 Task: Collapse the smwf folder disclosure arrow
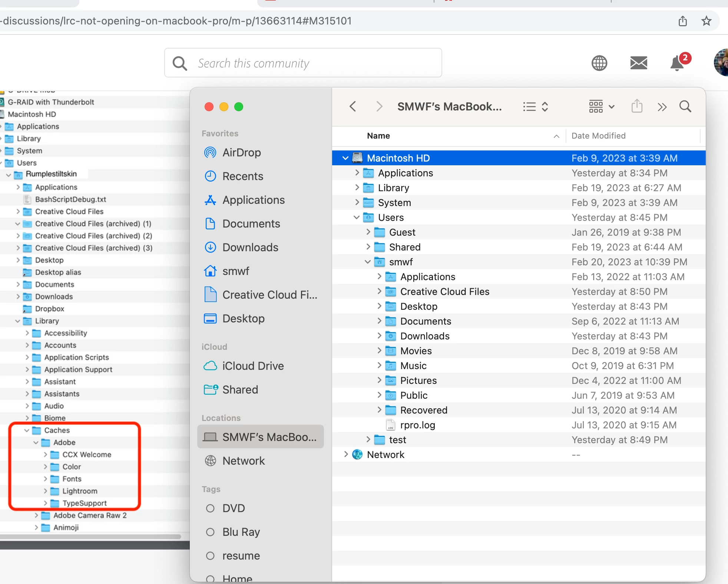(x=367, y=262)
